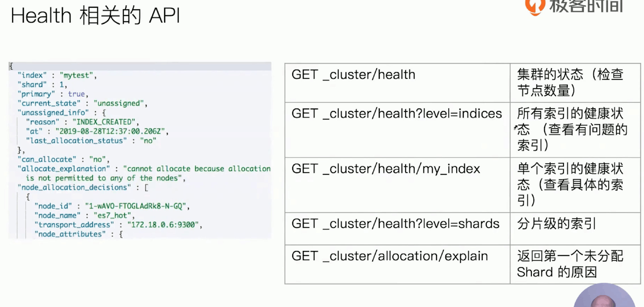Collapse the "node_allocation_decisions" array bracket
Screen dimensions: 644x307
coord(146,188)
